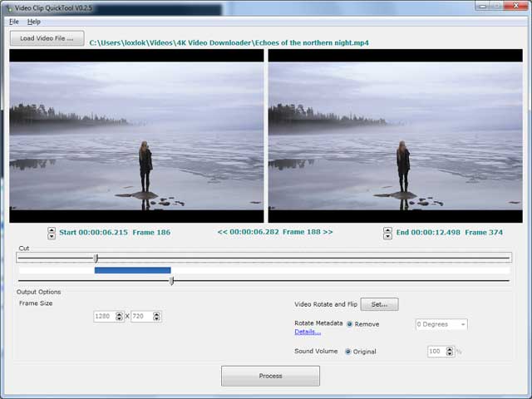Click the End 00:00:12.498 Frame 374 label
532x399 pixels.
(x=450, y=233)
